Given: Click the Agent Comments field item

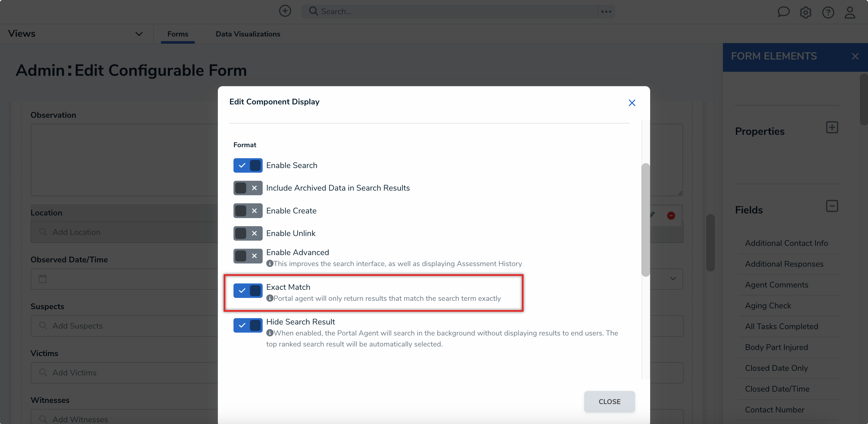Looking at the screenshot, I should click(x=776, y=285).
